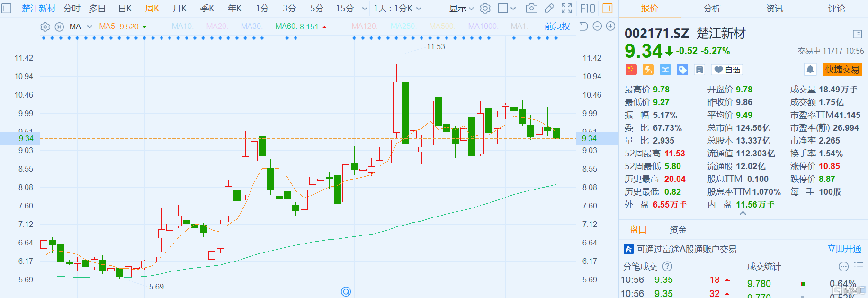
Task: Toggle the MA60 moving average line
Action: coord(297,27)
